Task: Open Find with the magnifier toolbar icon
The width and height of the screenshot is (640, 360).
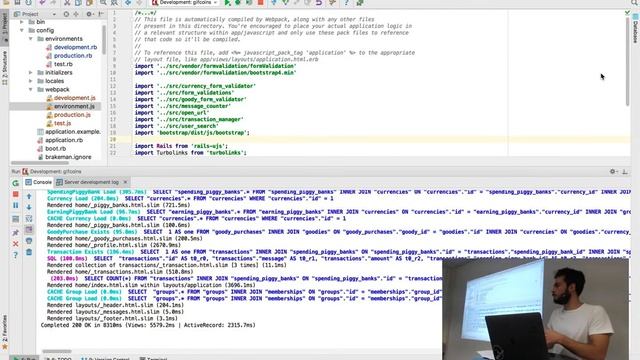Action: pos(103,3)
